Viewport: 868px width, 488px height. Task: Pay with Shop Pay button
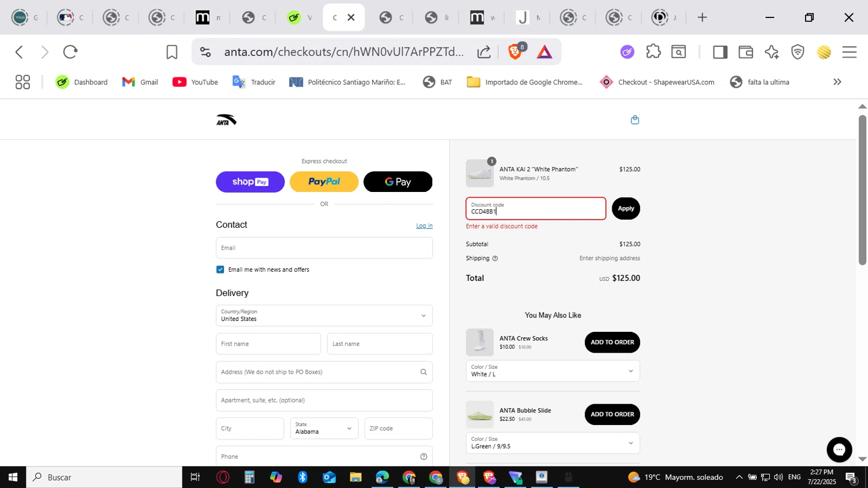250,182
